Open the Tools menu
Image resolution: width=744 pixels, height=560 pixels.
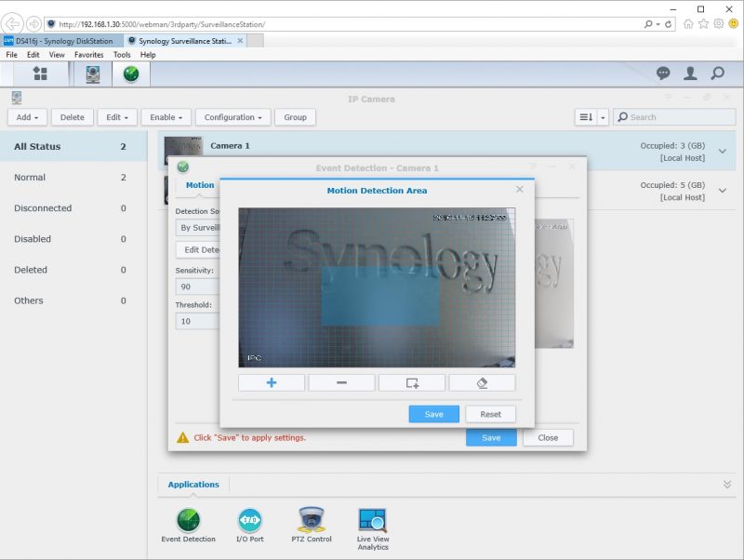(x=122, y=55)
